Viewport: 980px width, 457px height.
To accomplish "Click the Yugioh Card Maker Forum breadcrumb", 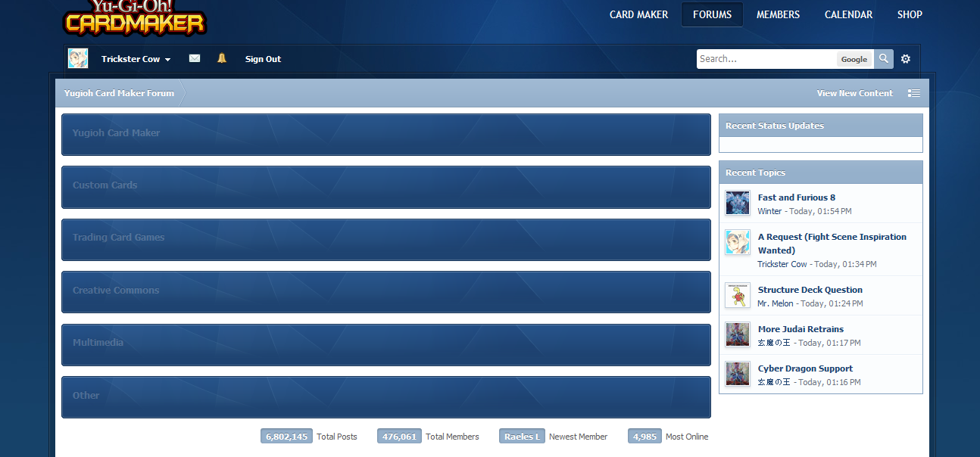I will pyautogui.click(x=119, y=93).
